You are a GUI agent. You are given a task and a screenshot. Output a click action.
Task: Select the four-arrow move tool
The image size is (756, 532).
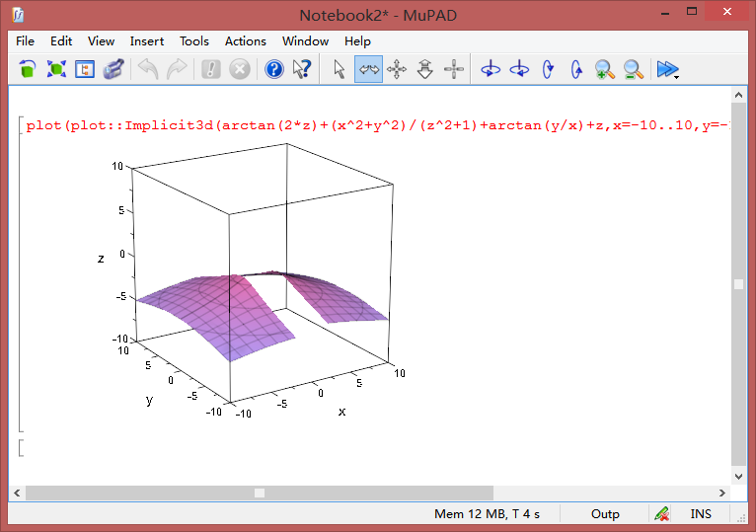397,69
